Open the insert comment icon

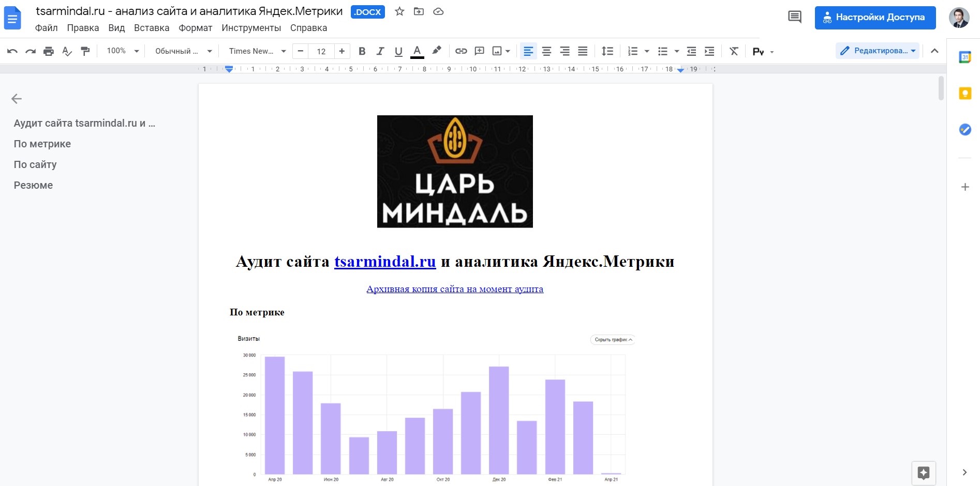click(x=479, y=51)
